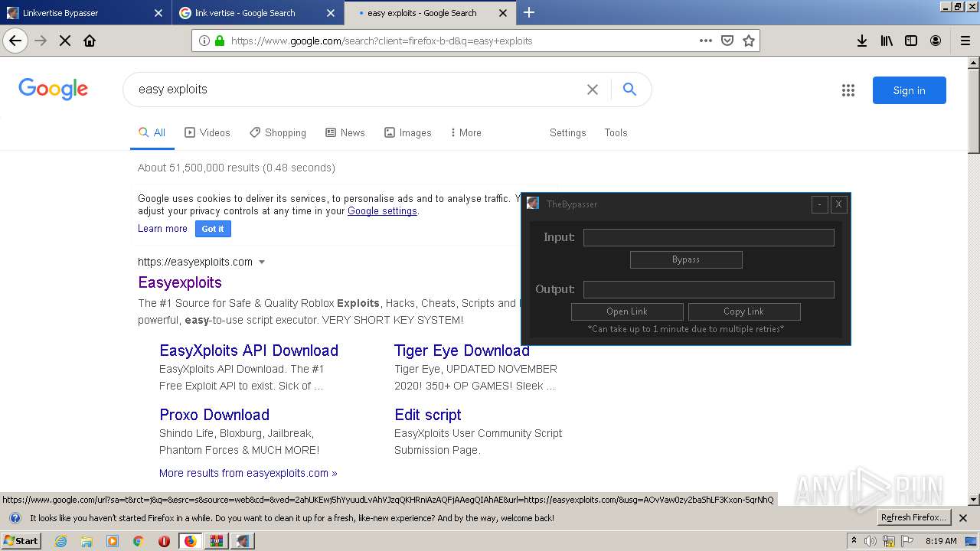Open Google apps grid
The width and height of the screenshot is (980, 551).
848,90
